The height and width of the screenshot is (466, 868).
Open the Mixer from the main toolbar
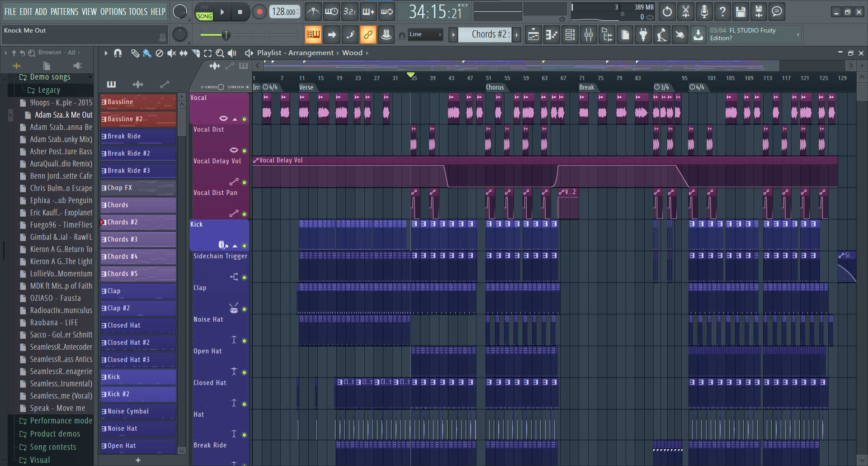point(588,34)
